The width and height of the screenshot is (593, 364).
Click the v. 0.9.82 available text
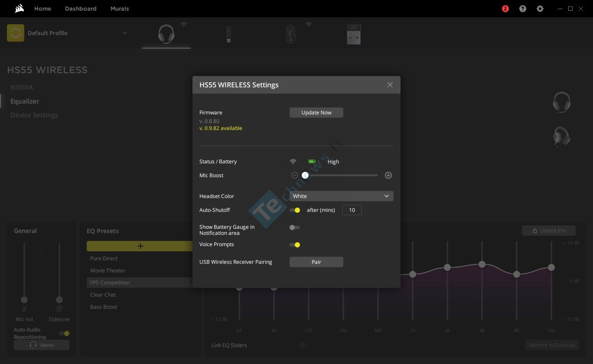coord(221,128)
